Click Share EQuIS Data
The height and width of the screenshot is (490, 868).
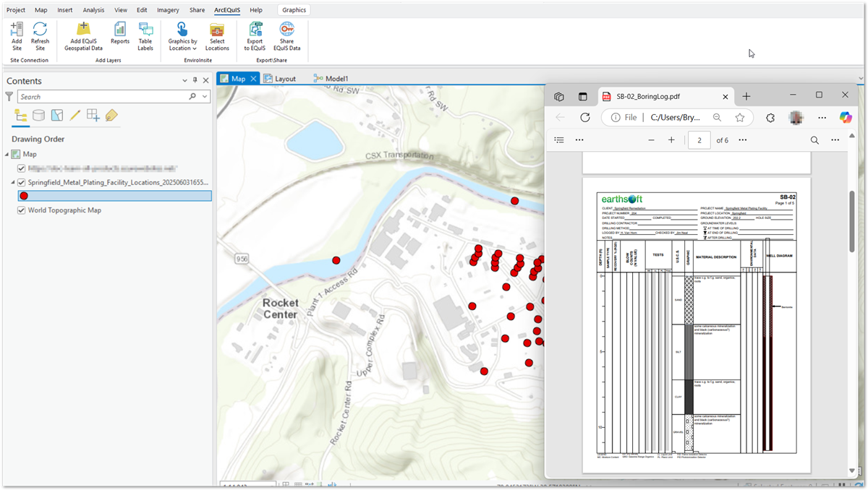(287, 36)
